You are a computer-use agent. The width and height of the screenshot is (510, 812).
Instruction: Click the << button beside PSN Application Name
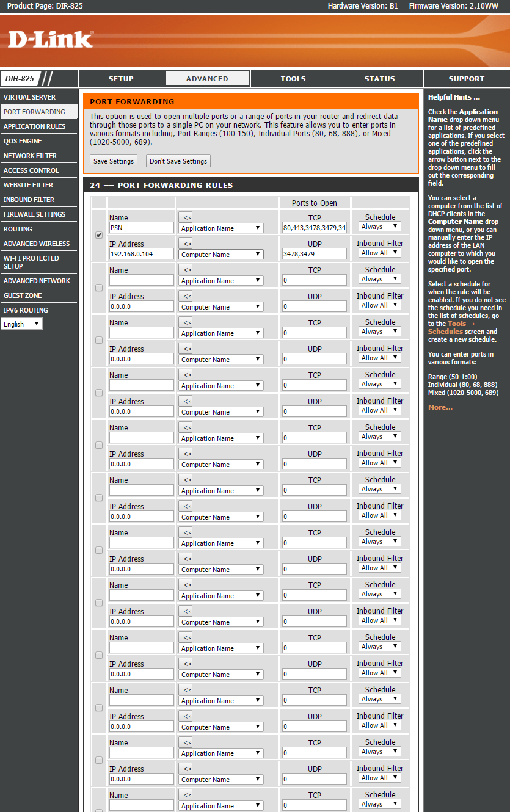coord(187,217)
